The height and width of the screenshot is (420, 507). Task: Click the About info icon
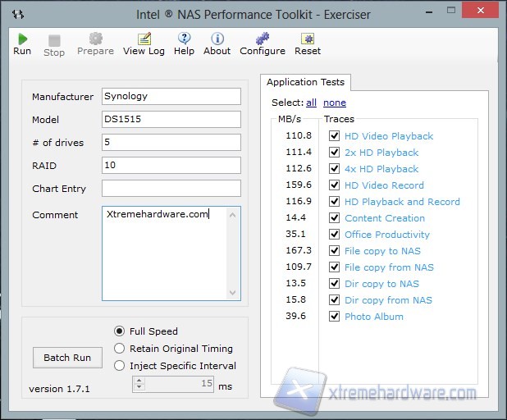coord(217,39)
